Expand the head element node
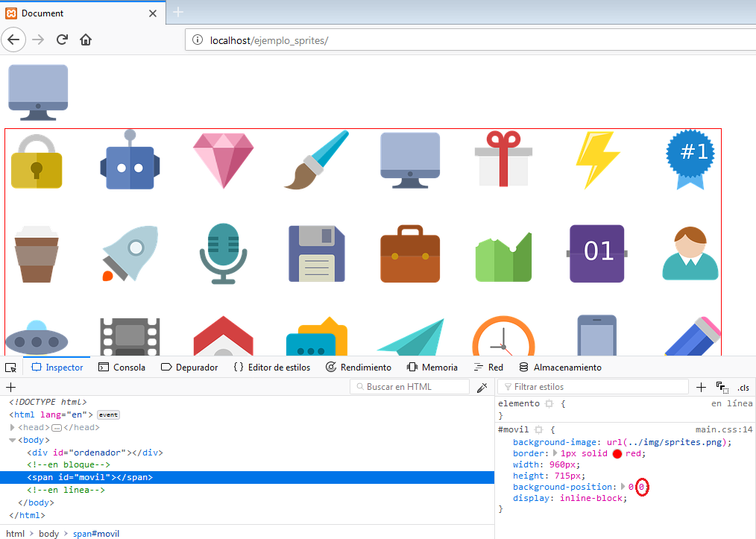Screen dimensions: 756x539 [x=13, y=427]
